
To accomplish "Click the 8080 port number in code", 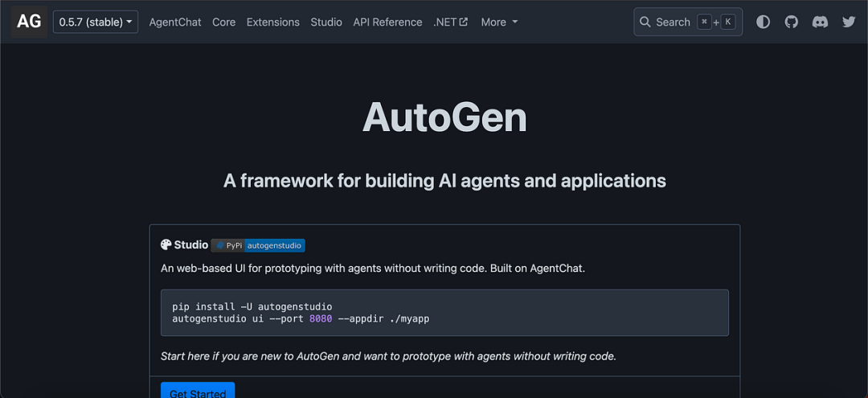I will point(321,319).
